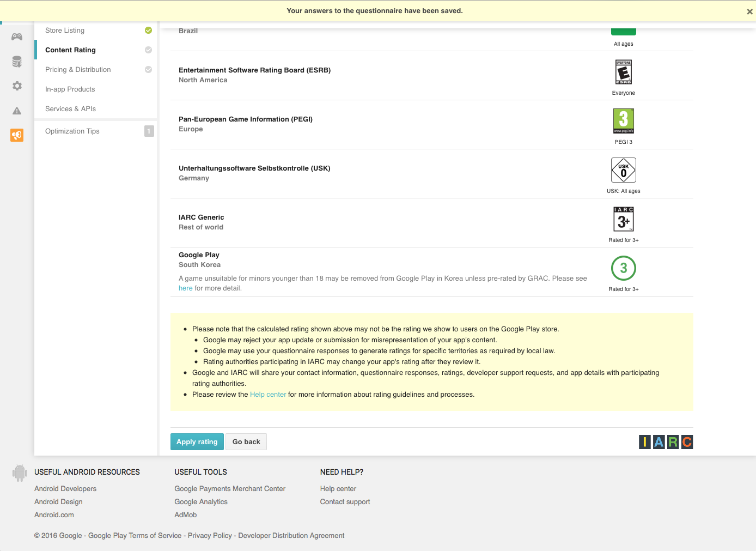The height and width of the screenshot is (551, 756).
Task: Visit Android.com footer link
Action: pyautogui.click(x=54, y=515)
